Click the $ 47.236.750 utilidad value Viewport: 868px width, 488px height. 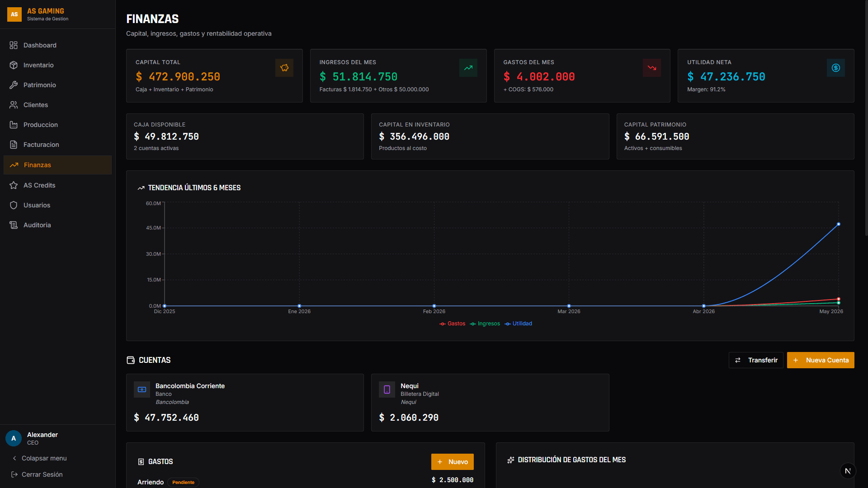[x=726, y=77]
